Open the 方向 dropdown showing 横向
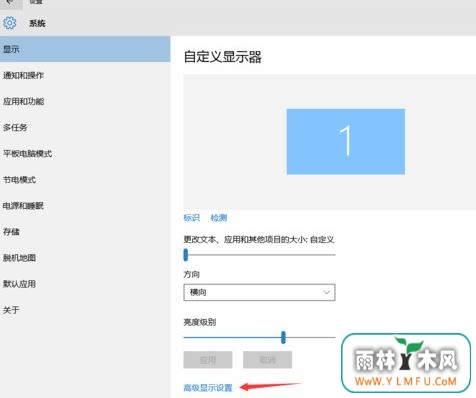The height and width of the screenshot is (398, 476). (x=259, y=292)
